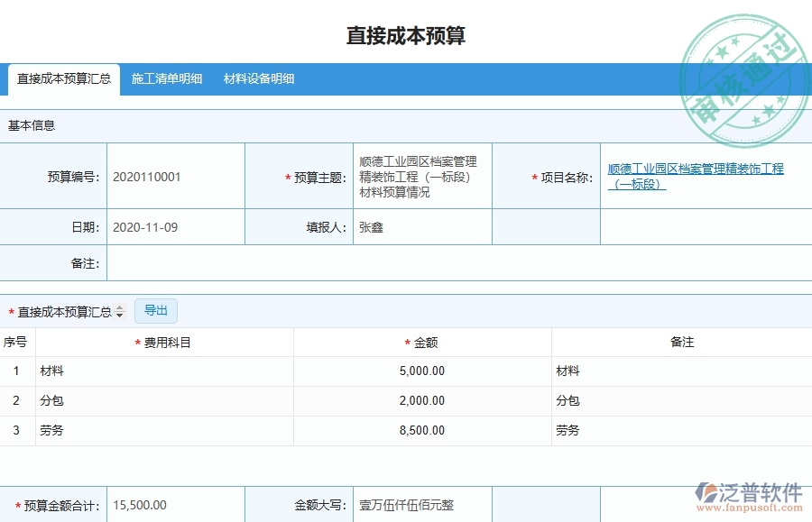Click the 劳务 amount cell showing 8,500.00

click(x=421, y=431)
